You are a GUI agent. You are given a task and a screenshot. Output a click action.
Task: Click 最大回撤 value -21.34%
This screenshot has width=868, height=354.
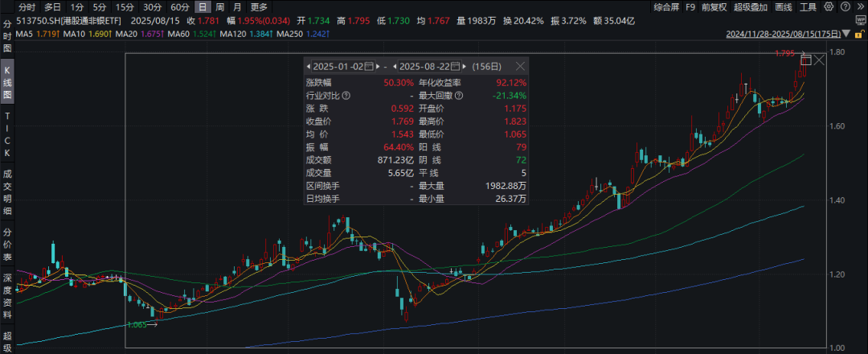[x=510, y=96]
